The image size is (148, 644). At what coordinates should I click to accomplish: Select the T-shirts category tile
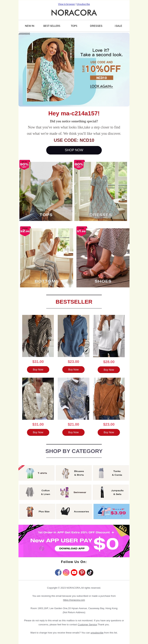point(37,473)
